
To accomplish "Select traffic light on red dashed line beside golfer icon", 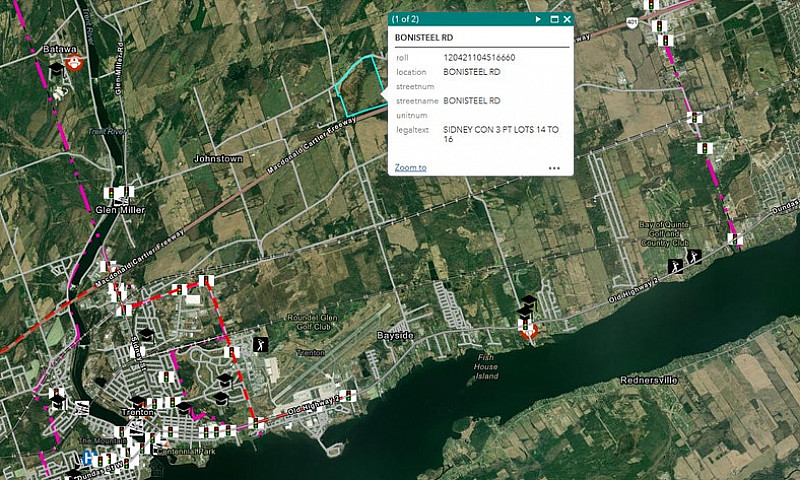I will coord(232,352).
